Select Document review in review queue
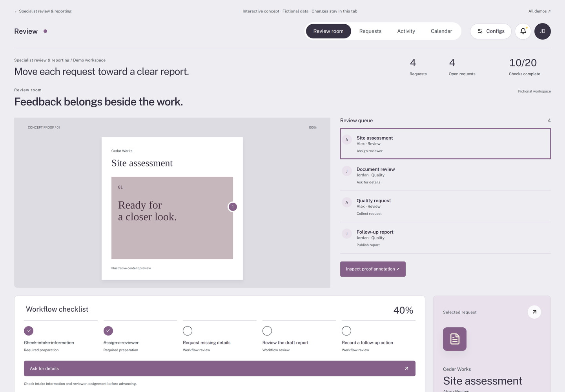565x392 pixels. [445, 175]
